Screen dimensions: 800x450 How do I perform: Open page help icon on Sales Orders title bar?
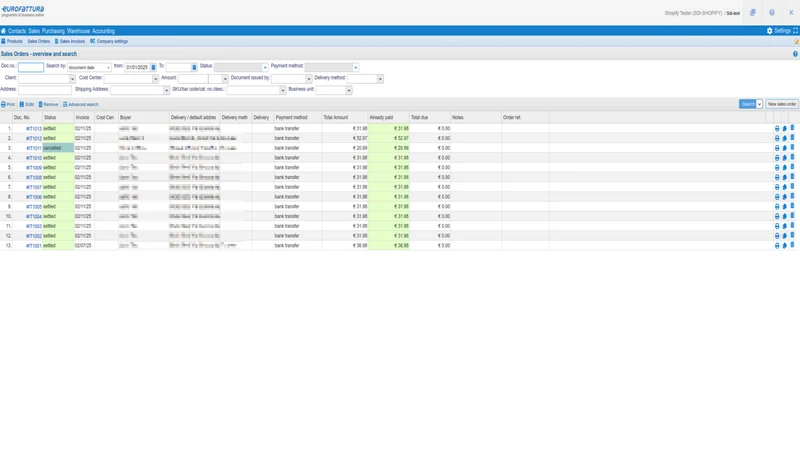(795, 54)
